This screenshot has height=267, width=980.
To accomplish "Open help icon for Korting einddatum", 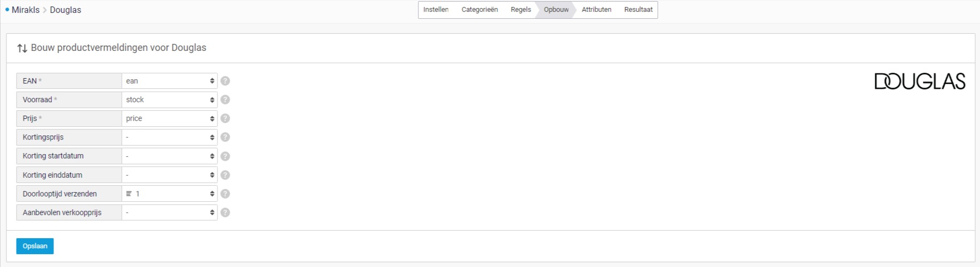I will (x=225, y=175).
